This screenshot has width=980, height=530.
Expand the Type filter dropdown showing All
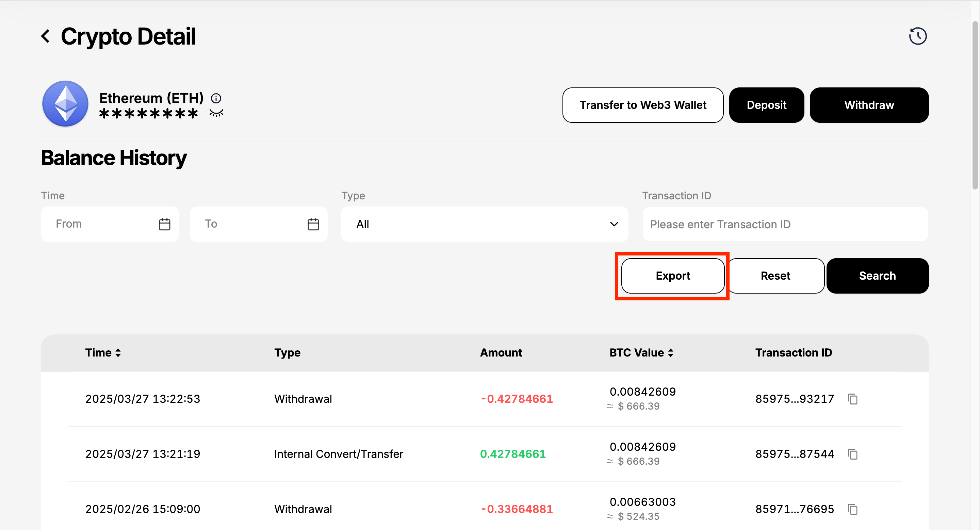click(x=485, y=224)
